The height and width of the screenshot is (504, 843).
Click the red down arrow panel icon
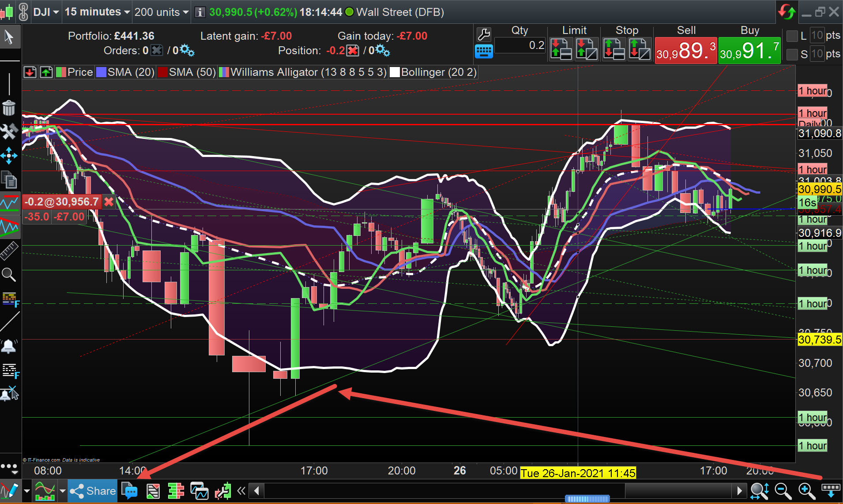point(30,72)
